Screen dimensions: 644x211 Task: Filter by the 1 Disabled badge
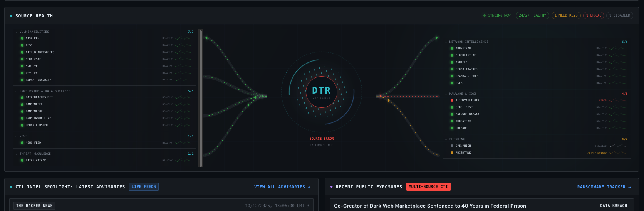point(619,15)
